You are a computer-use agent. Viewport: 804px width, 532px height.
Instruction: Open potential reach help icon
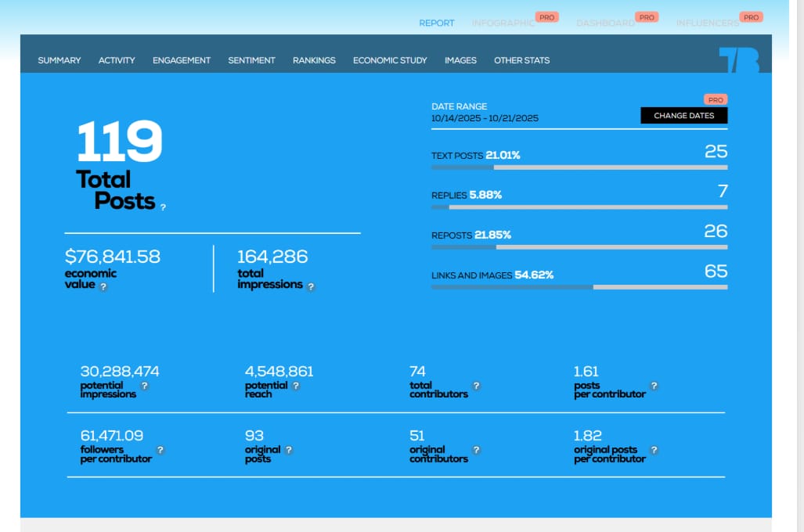[x=295, y=386]
